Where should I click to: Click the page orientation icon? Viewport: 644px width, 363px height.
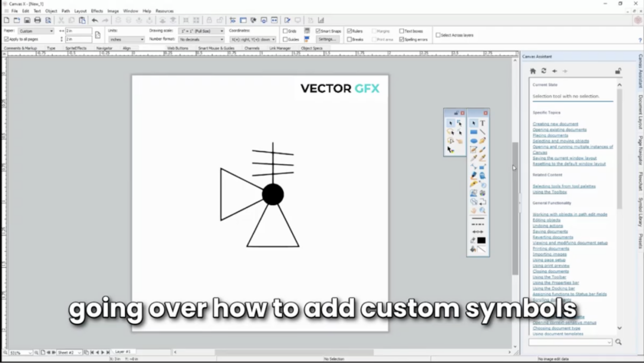[x=98, y=35]
